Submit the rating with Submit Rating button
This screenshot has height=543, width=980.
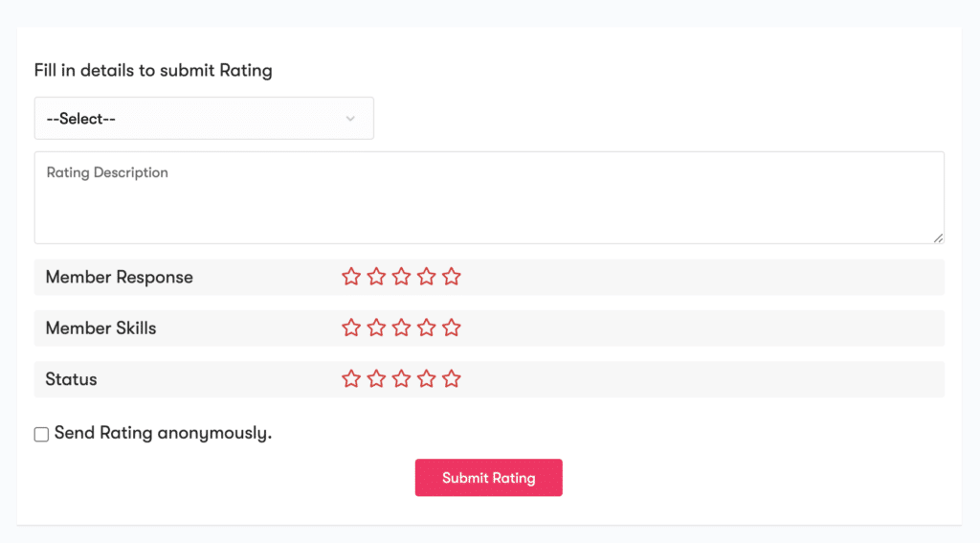[489, 478]
